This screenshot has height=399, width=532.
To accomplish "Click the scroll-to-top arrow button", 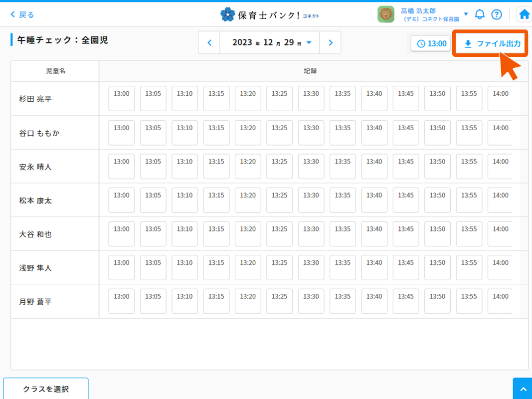I will [x=522, y=389].
